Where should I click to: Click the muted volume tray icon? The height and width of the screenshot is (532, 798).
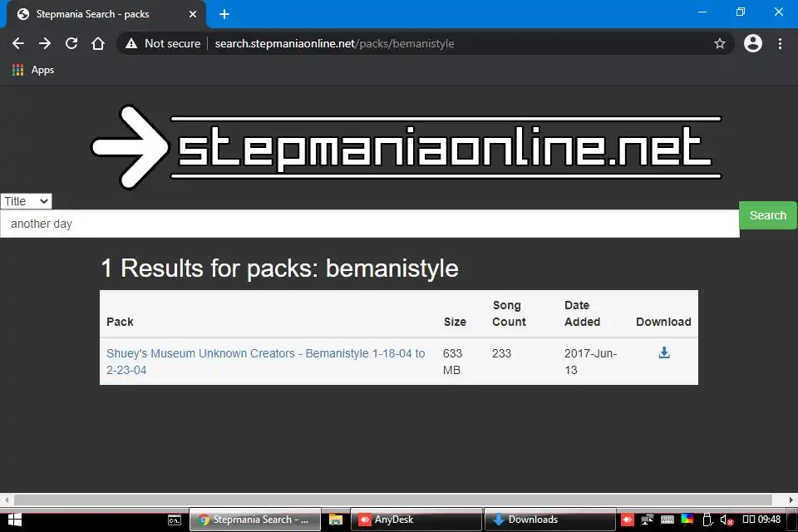727,520
